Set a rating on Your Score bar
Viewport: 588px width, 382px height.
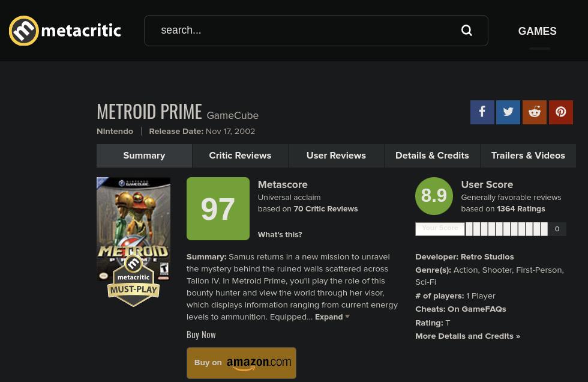[x=506, y=229]
